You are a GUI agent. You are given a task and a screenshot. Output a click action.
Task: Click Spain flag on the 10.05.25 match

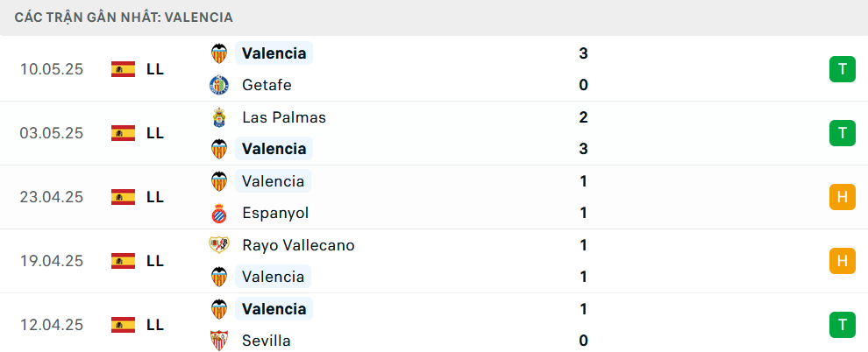(x=123, y=69)
